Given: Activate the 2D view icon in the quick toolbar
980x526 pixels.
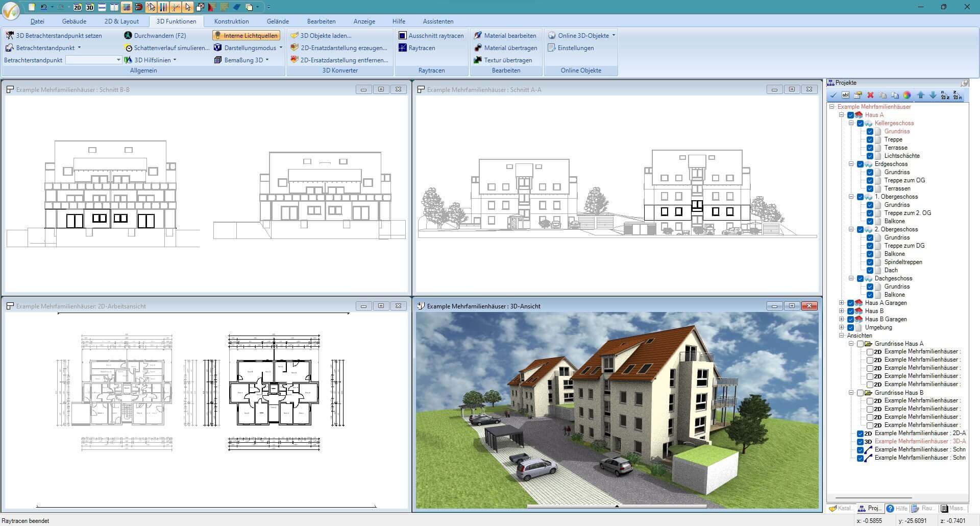Looking at the screenshot, I should [x=77, y=7].
